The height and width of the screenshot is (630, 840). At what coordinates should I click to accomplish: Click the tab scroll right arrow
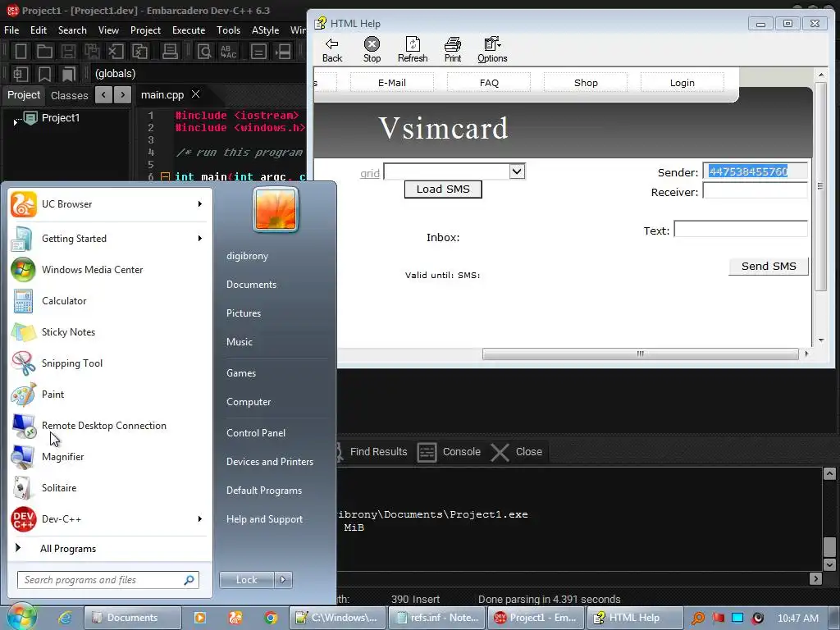point(123,95)
